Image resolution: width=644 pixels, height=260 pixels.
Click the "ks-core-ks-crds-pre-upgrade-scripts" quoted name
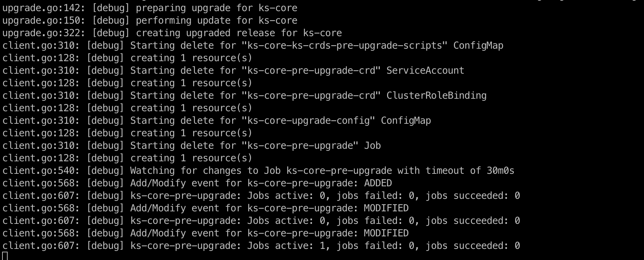pos(345,46)
